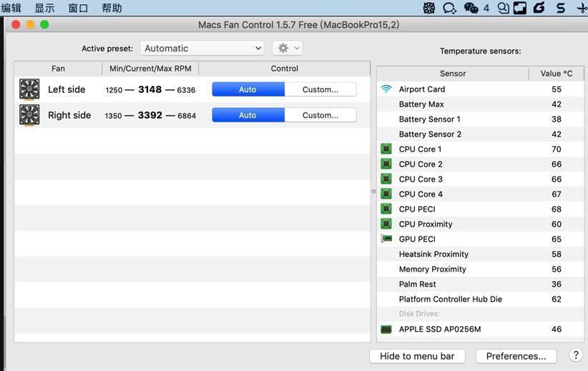The height and width of the screenshot is (371, 588).
Task: Select the Palm Rest row
Action: (x=481, y=284)
